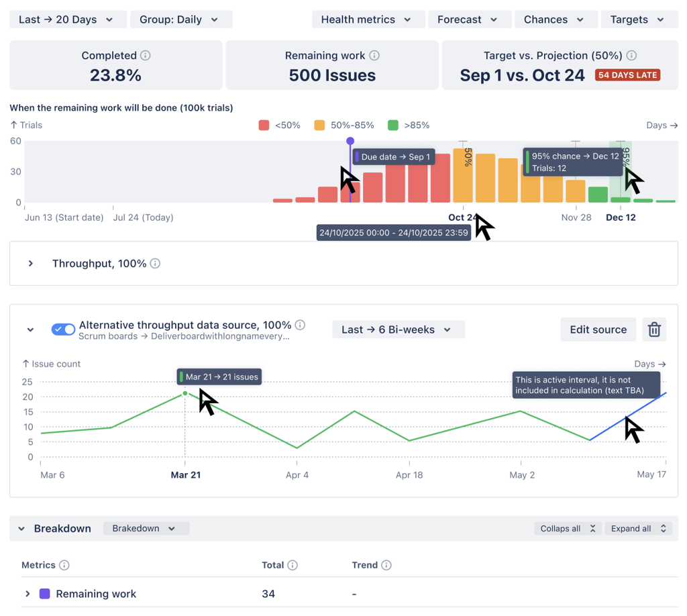Change the Last → 6 Bi-weeks interval
Image resolution: width=687 pixels, height=616 pixels.
click(x=398, y=329)
